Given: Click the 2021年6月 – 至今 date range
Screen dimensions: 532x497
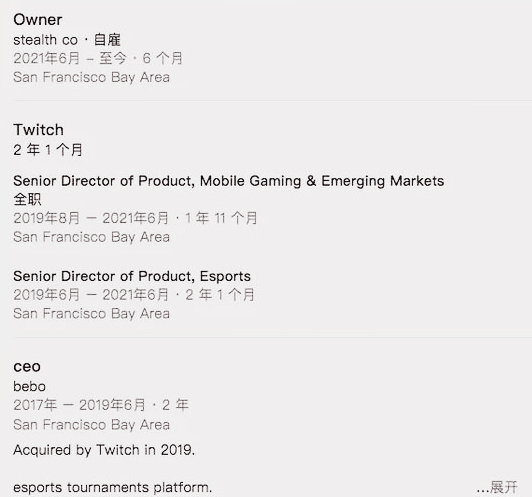Looking at the screenshot, I should (70, 58).
